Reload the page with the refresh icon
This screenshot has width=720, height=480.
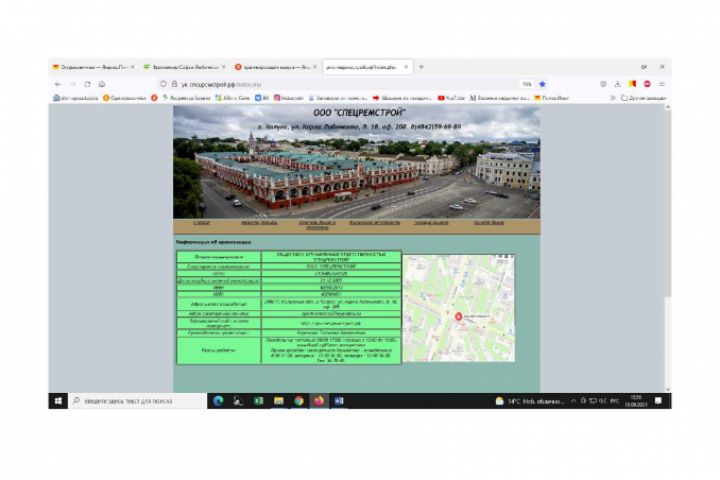(87, 84)
